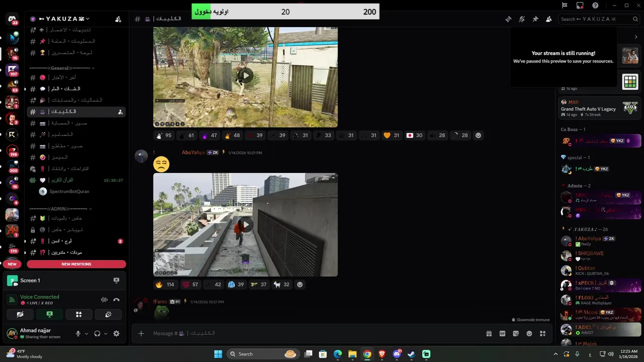Mute the microphone icon
This screenshot has height=362, width=644.
click(x=78, y=333)
